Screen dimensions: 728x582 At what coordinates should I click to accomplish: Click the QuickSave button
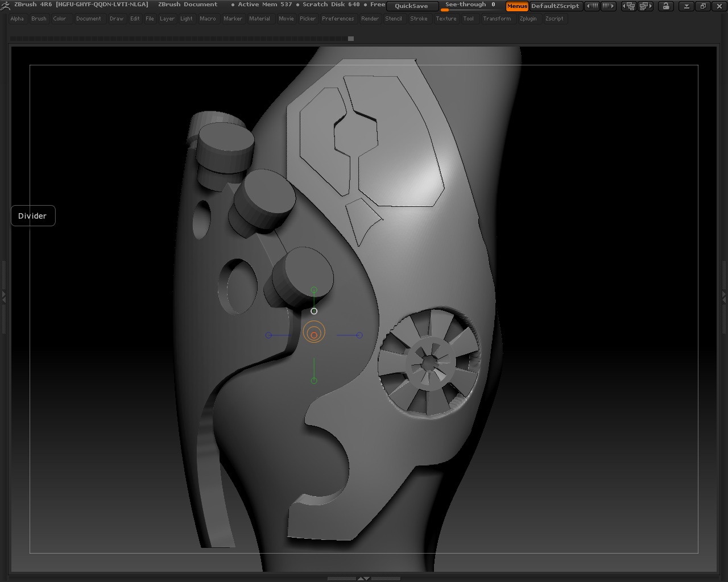coord(412,6)
